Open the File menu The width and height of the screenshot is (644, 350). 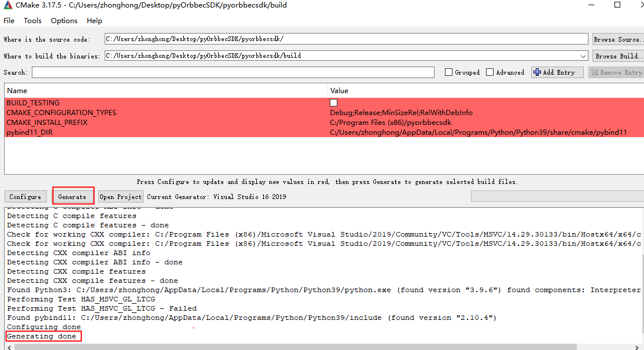[x=9, y=21]
